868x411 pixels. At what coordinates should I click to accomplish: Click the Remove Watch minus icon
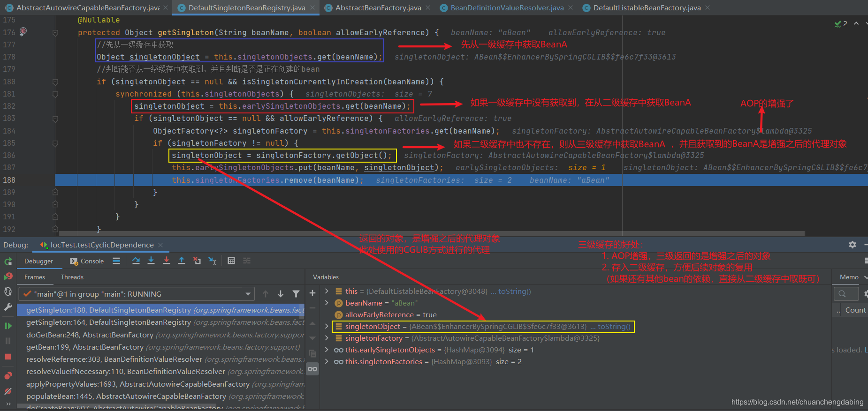(312, 308)
